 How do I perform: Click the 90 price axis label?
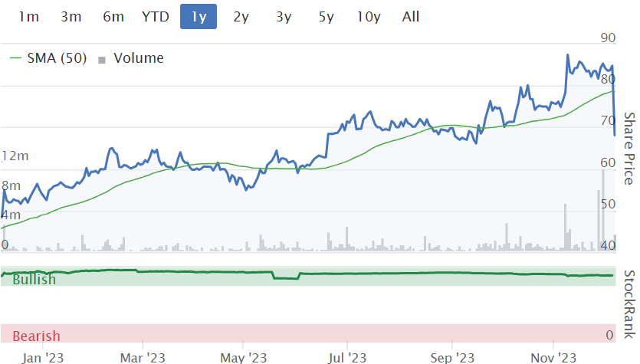tap(608, 38)
